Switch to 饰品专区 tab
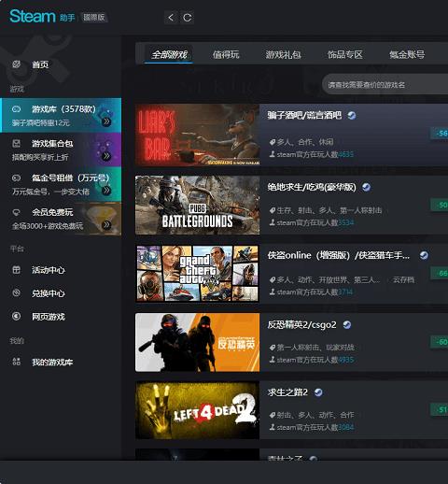Screen dimensions: 448x484 coord(345,54)
